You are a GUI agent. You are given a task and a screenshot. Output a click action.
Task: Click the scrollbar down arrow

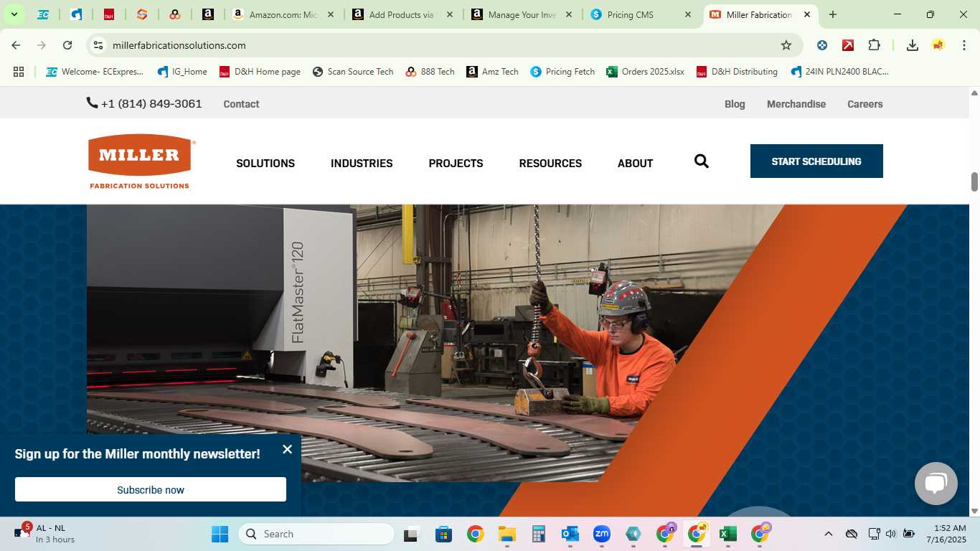point(974,511)
